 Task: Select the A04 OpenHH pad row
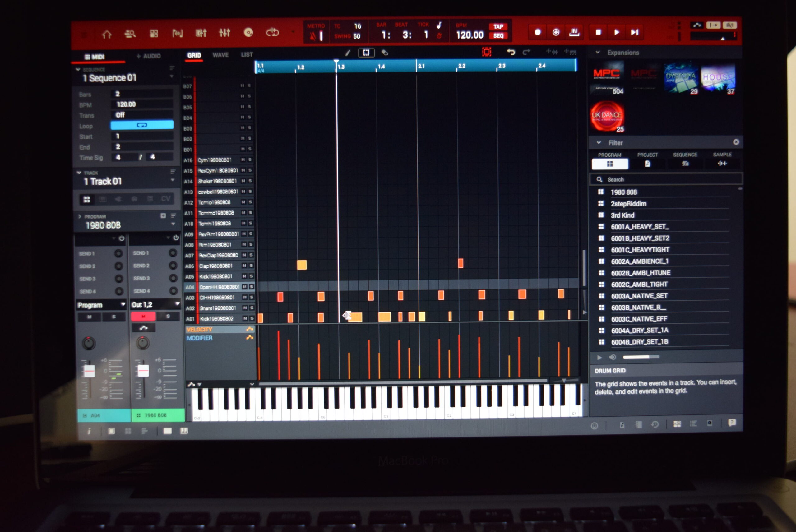[220, 287]
